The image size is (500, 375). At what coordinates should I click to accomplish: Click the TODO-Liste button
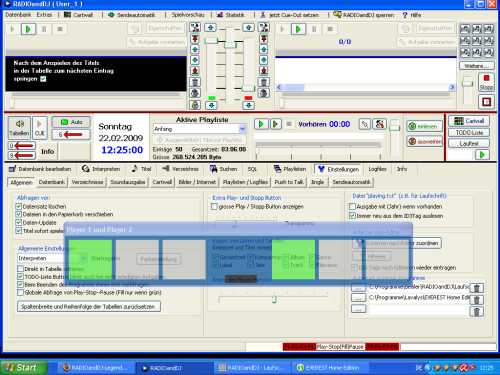tap(468, 132)
